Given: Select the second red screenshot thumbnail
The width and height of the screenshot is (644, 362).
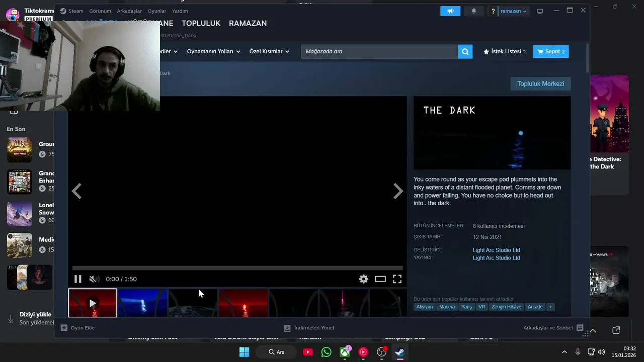Looking at the screenshot, I should (x=243, y=303).
